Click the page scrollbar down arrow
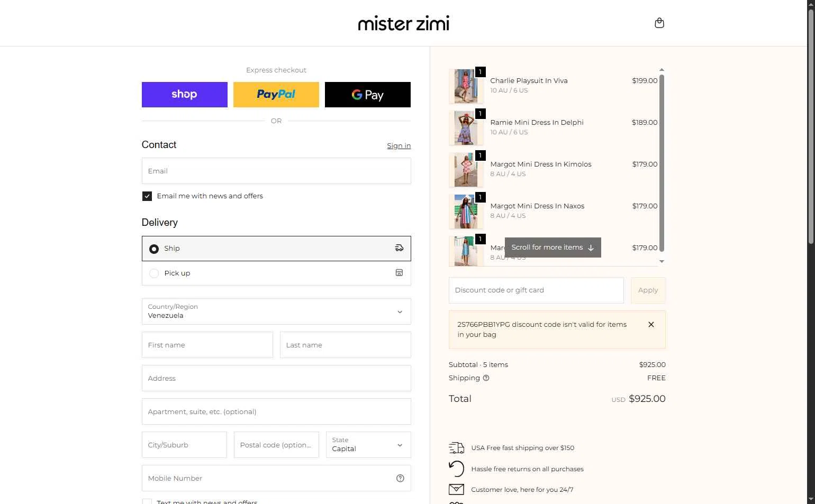Viewport: 815px width, 504px height. [x=811, y=499]
